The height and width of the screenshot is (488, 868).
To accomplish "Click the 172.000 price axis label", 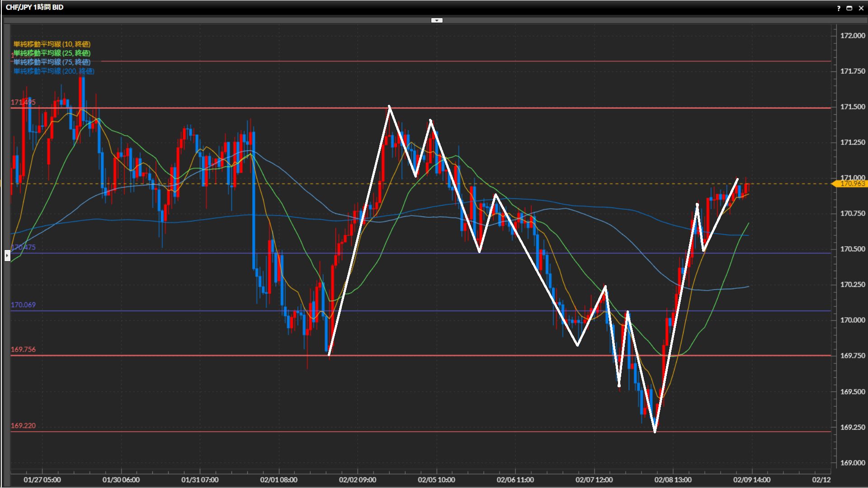I will point(852,36).
